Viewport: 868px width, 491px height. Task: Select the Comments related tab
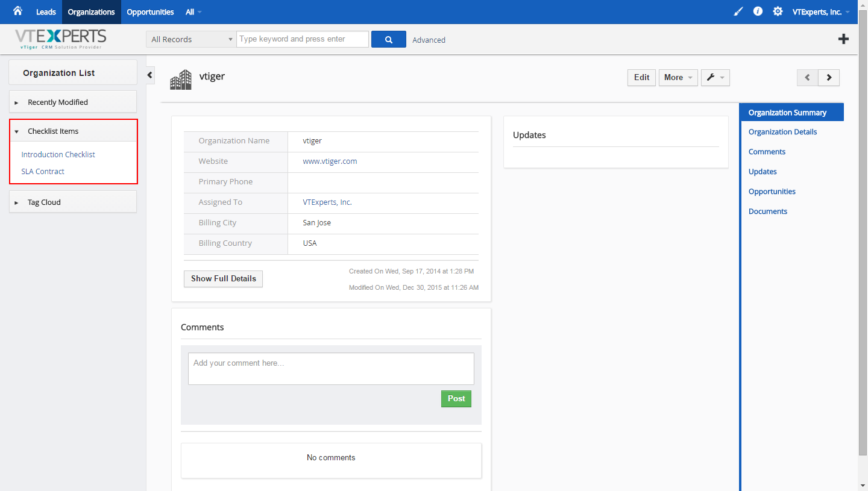767,152
